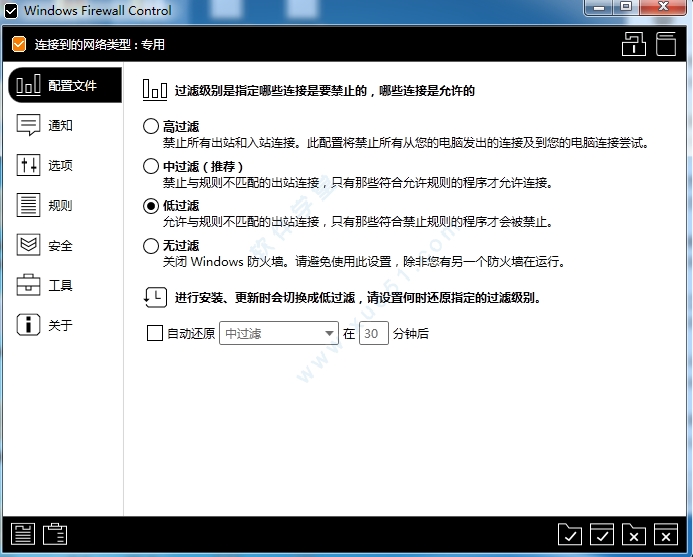
Task: Click the clock restore icon beside 进行安装 heading
Action: [155, 298]
